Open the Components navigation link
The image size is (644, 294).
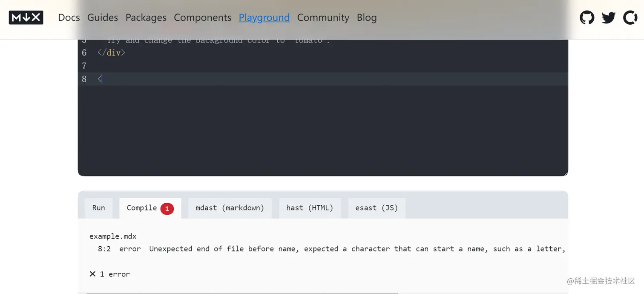(203, 17)
